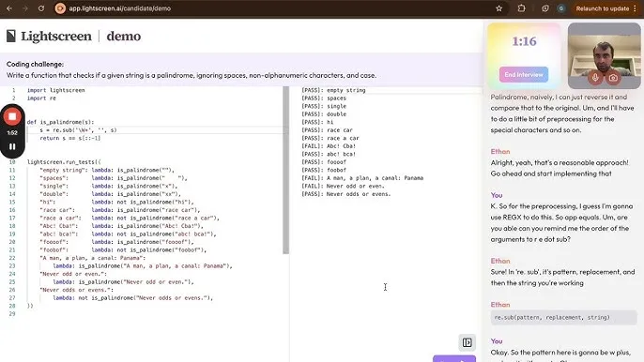Click the interview timer 1:16

pyautogui.click(x=524, y=41)
